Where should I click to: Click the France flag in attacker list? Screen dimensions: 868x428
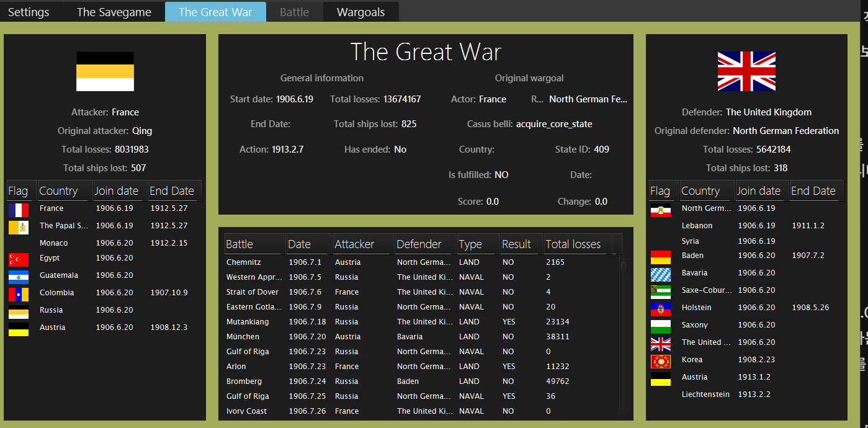19,209
